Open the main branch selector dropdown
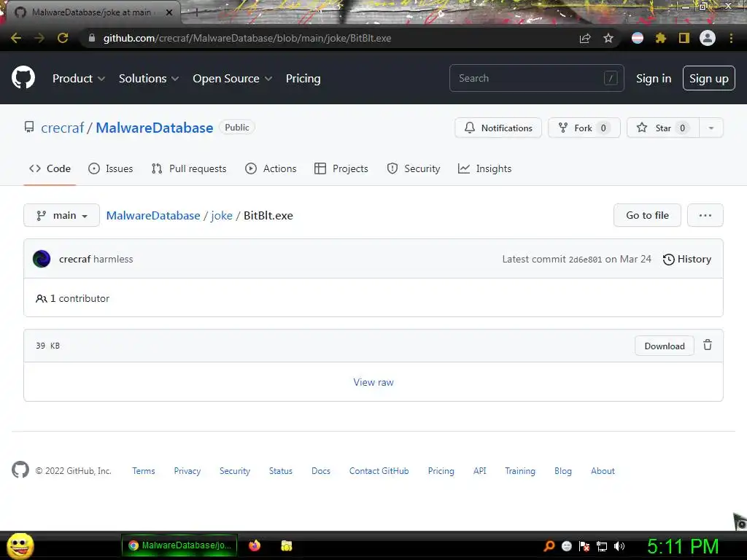 (61, 215)
